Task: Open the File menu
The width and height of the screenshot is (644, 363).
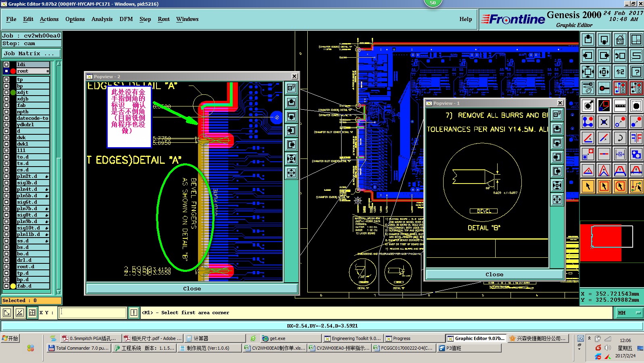Action: tap(11, 19)
